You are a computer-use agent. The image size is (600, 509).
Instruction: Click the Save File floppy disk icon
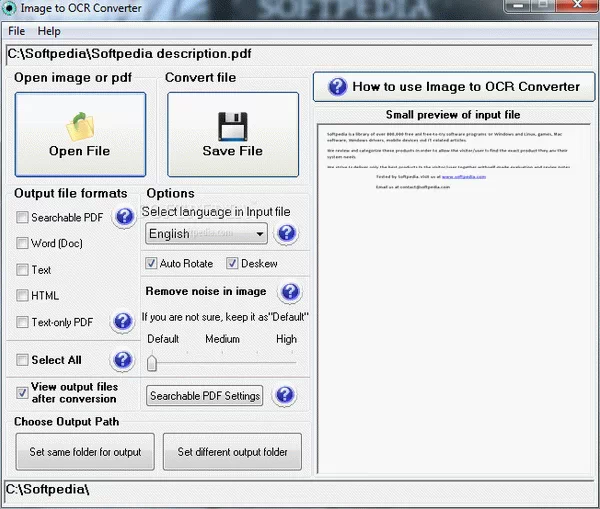tap(233, 127)
